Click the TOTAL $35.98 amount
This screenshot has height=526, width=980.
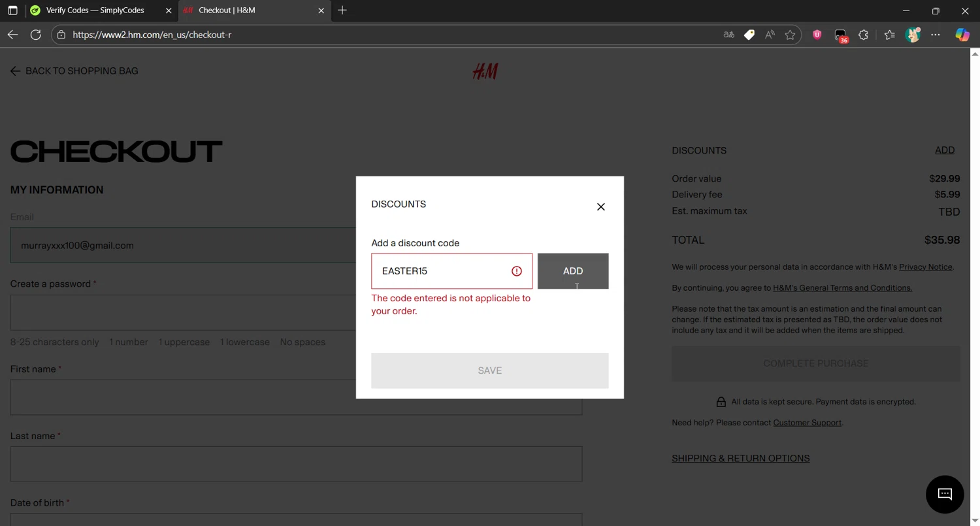coord(942,240)
